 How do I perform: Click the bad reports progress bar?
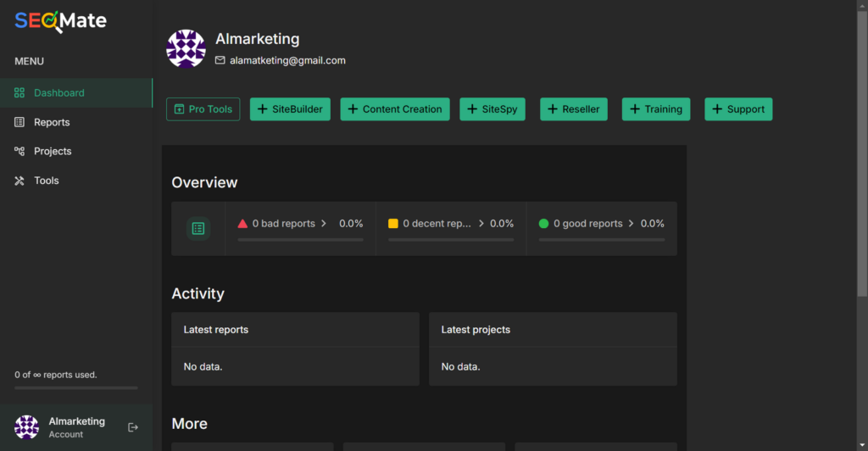click(x=301, y=240)
